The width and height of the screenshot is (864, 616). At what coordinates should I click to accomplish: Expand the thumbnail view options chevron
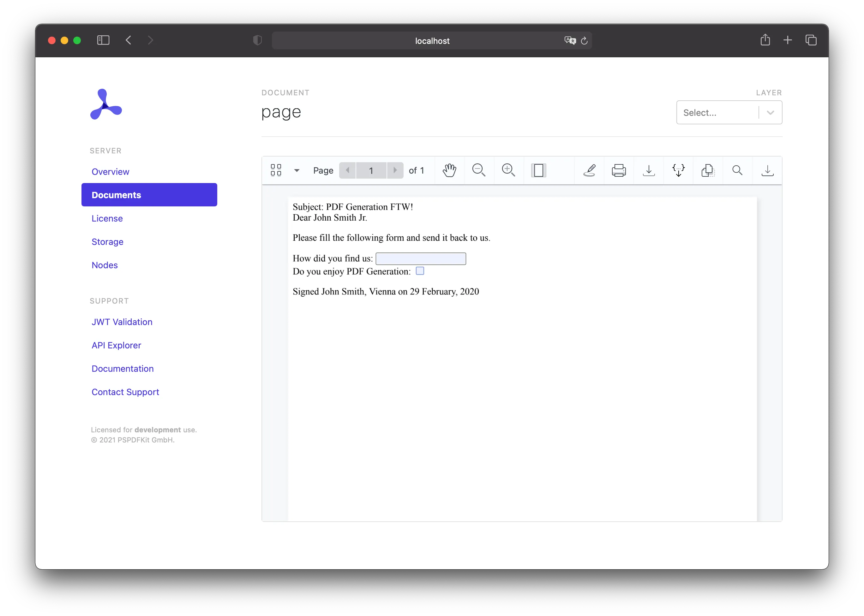point(297,170)
